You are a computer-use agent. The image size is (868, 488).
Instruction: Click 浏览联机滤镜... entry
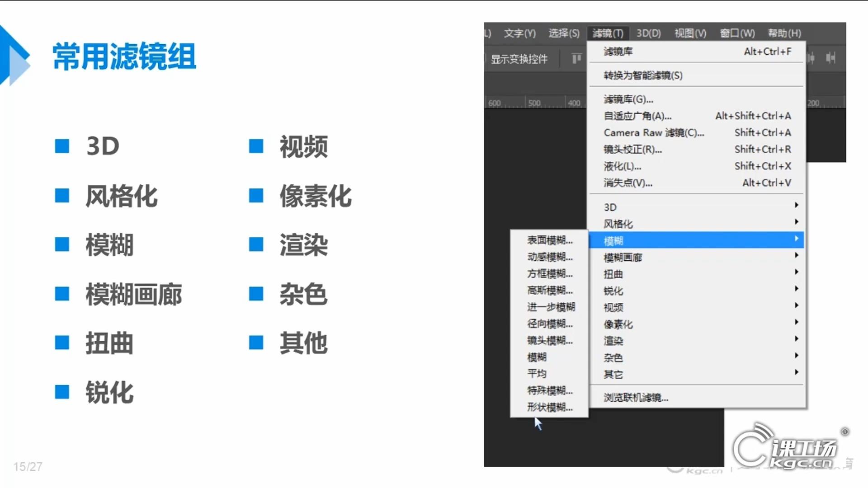pos(697,398)
